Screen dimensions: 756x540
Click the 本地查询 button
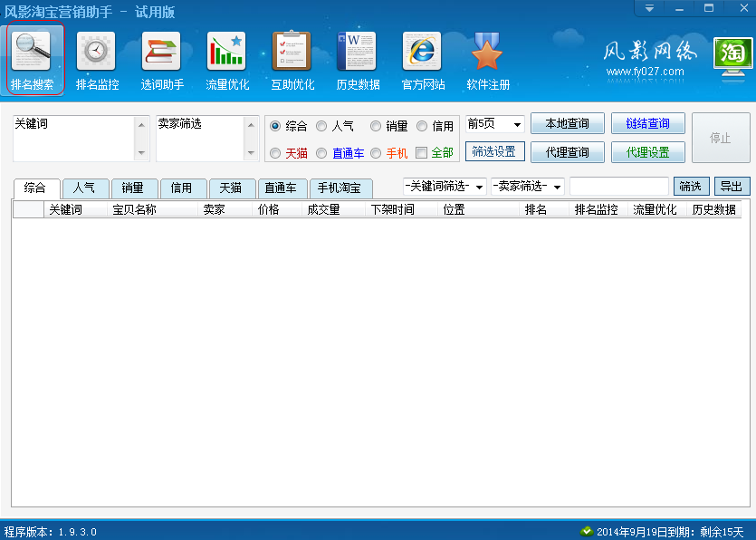pos(568,123)
